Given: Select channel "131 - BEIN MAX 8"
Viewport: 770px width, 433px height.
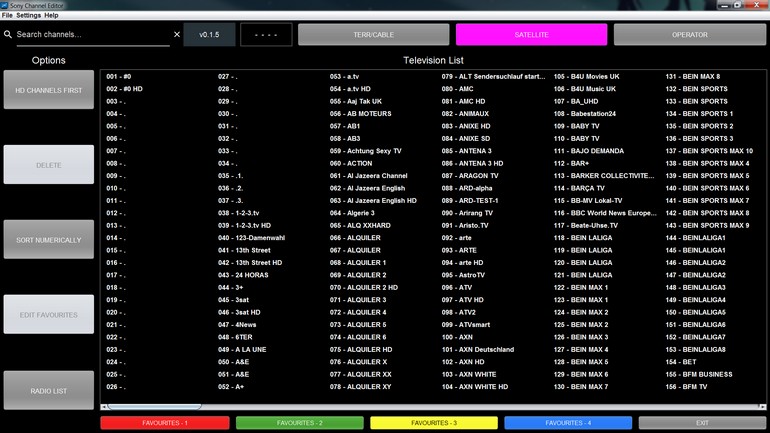Looking at the screenshot, I should point(692,77).
